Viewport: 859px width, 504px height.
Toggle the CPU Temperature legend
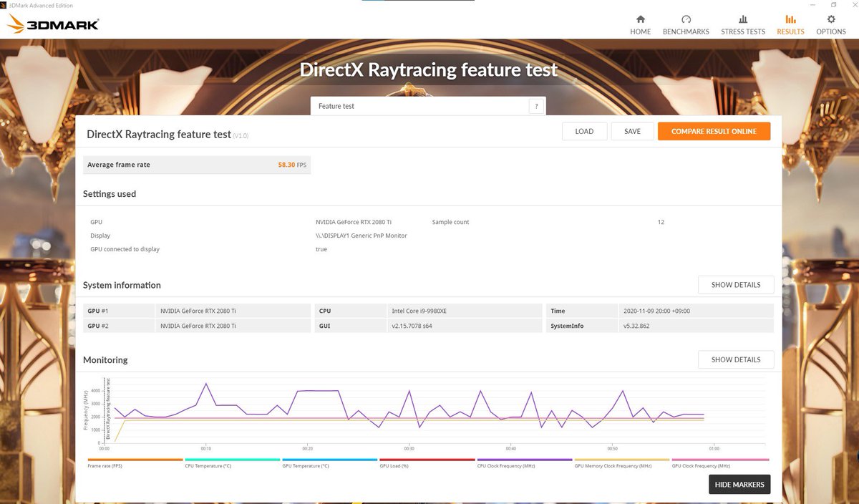pyautogui.click(x=232, y=462)
